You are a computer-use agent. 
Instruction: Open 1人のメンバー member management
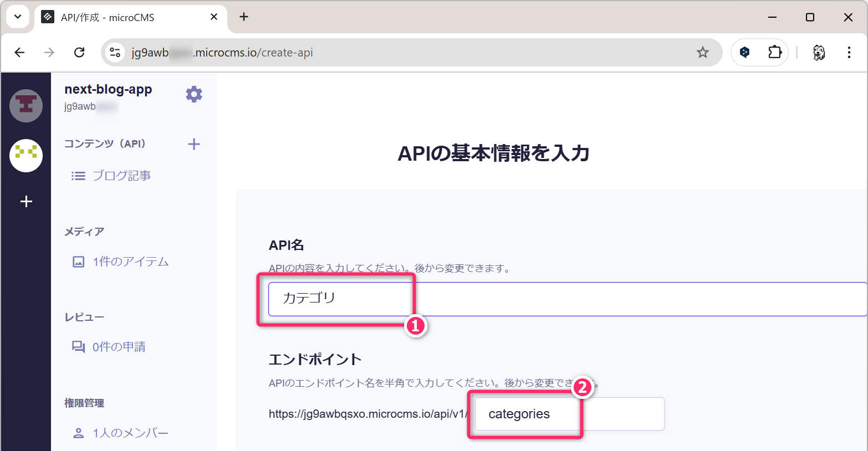tap(130, 433)
